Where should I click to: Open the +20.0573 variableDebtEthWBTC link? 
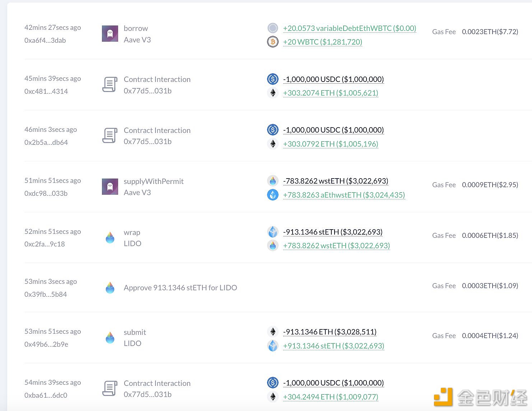(x=350, y=28)
